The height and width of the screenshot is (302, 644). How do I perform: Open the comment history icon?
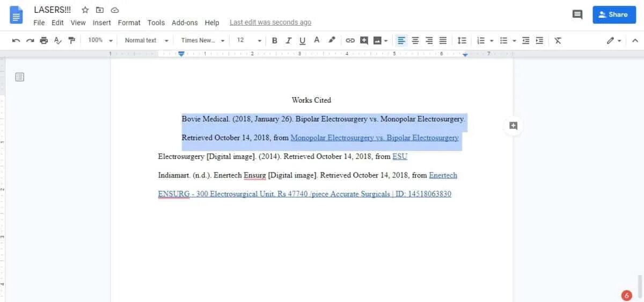point(577,15)
